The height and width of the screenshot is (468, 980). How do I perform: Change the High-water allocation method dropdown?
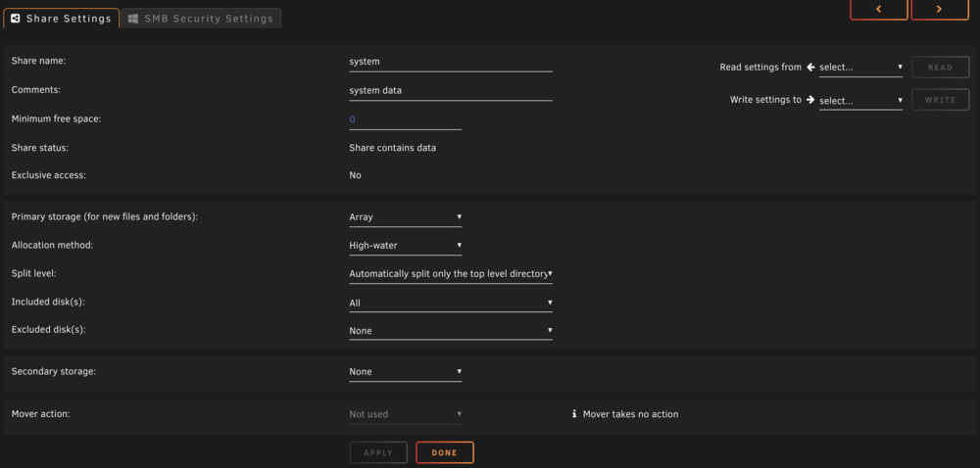[405, 245]
